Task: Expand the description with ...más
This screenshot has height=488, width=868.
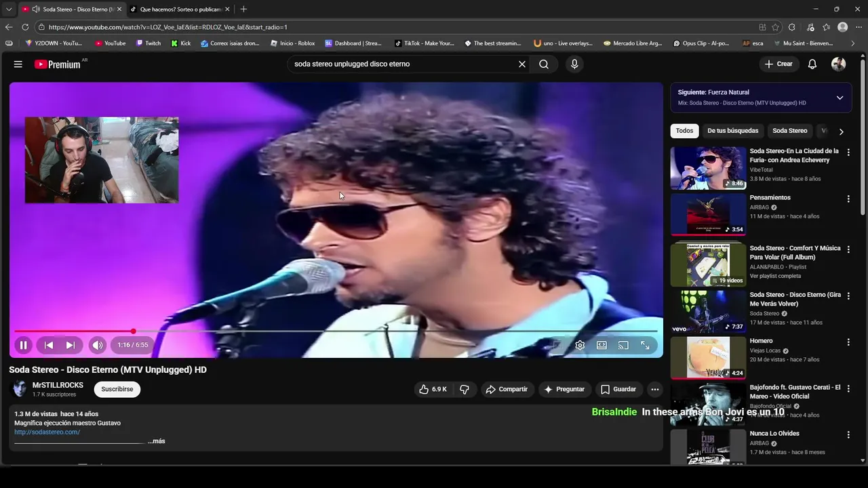Action: click(x=156, y=441)
